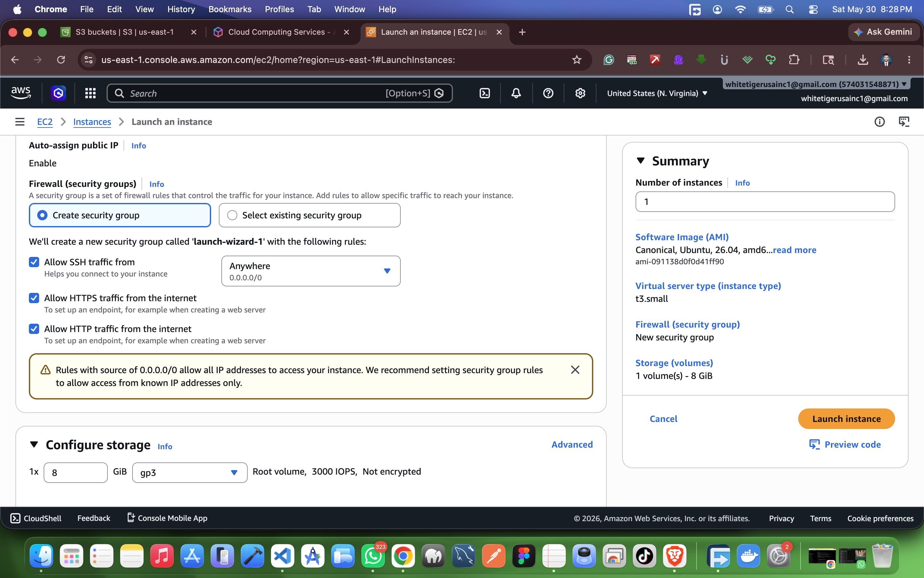Bookmark this page with the star icon
This screenshot has width=924, height=578.
pyautogui.click(x=577, y=60)
